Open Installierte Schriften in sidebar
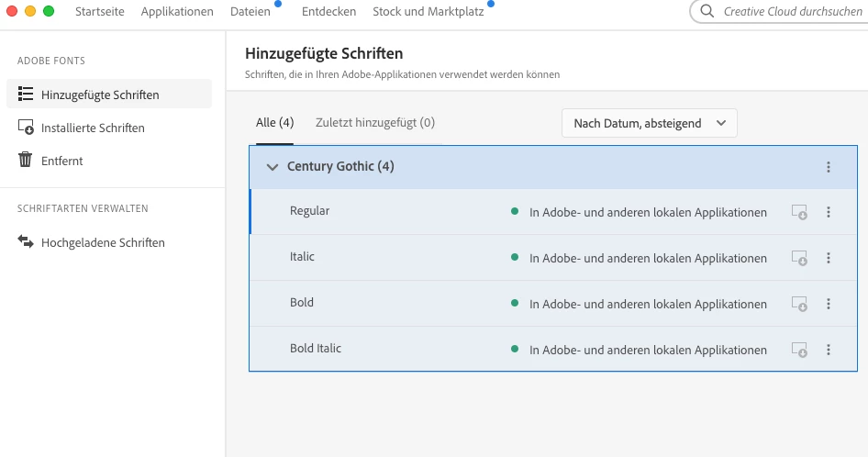The image size is (868, 457). tap(93, 128)
